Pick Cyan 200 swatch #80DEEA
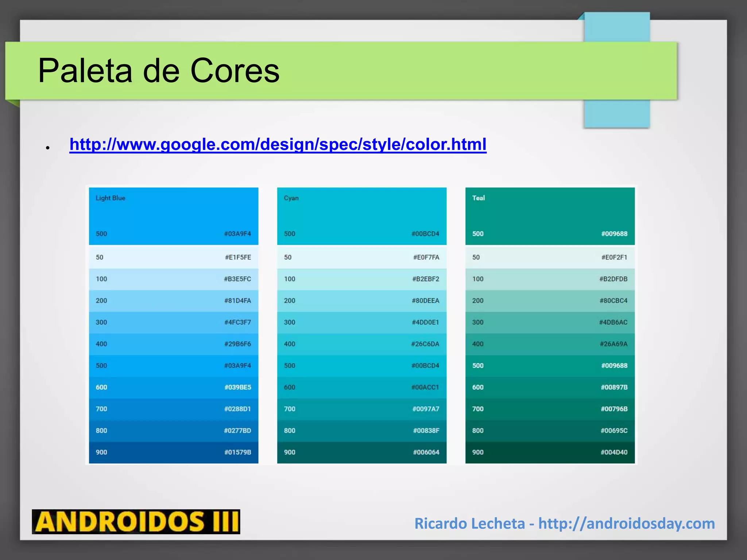The height and width of the screenshot is (560, 747). pos(362,301)
